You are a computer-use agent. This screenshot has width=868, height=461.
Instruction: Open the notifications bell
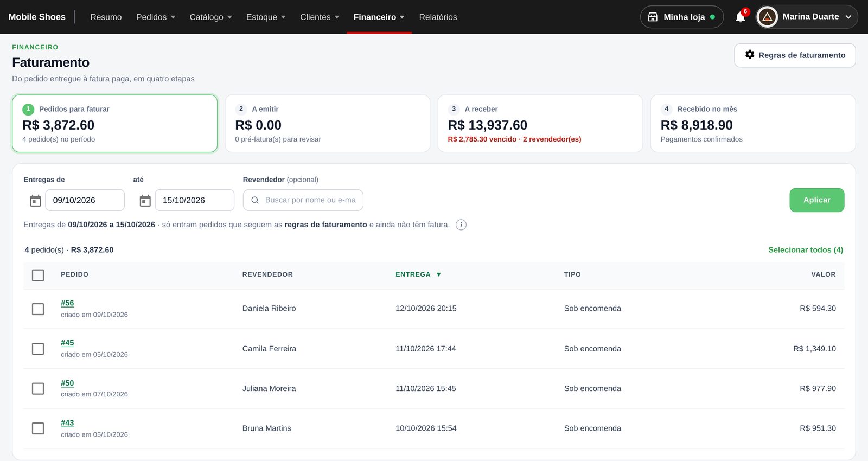(740, 17)
